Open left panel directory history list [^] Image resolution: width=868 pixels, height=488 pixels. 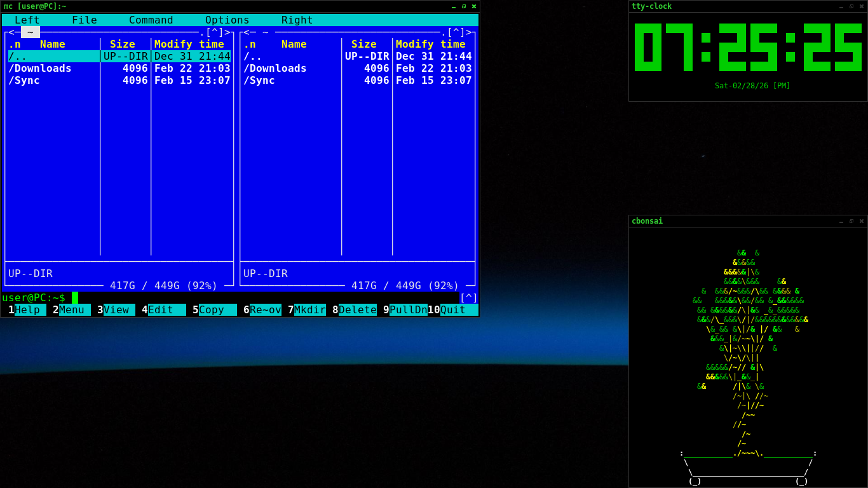(215, 32)
